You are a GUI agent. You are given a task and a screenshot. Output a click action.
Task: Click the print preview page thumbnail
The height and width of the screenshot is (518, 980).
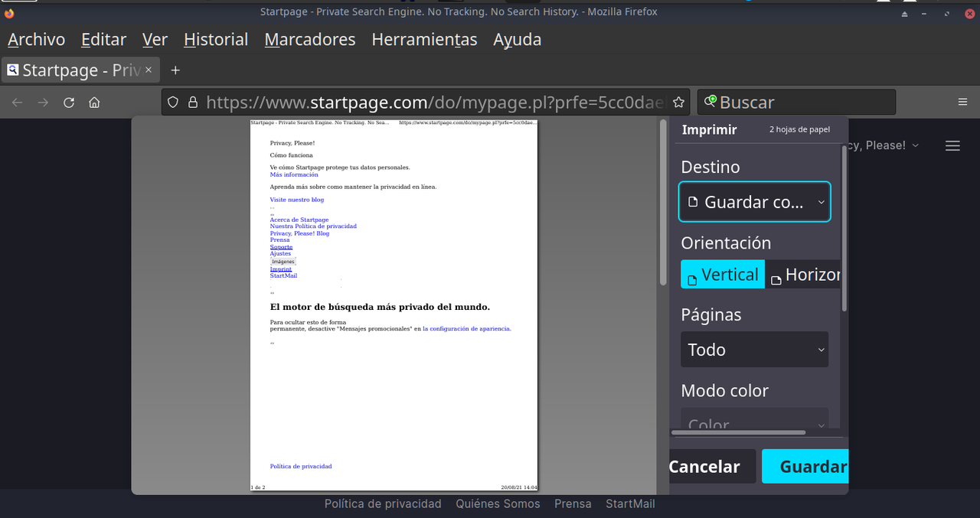(394, 305)
